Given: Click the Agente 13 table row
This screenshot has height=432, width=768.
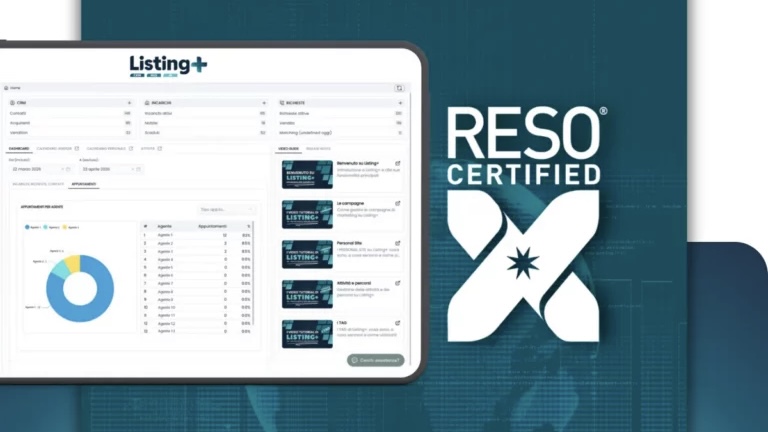Looking at the screenshot, I should pyautogui.click(x=197, y=332).
